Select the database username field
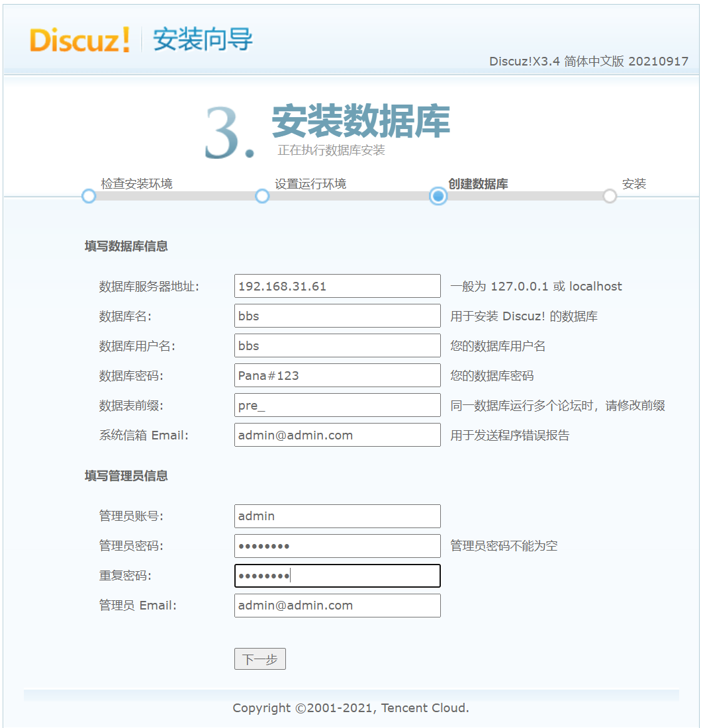This screenshot has height=728, width=703. (x=337, y=345)
